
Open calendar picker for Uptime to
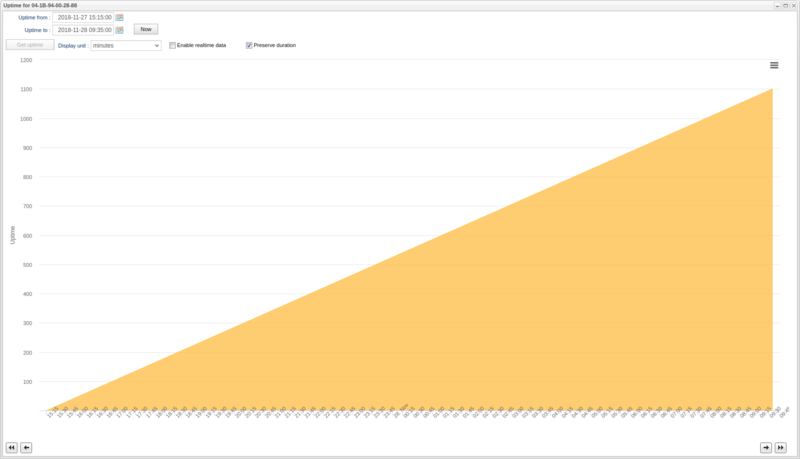[119, 30]
